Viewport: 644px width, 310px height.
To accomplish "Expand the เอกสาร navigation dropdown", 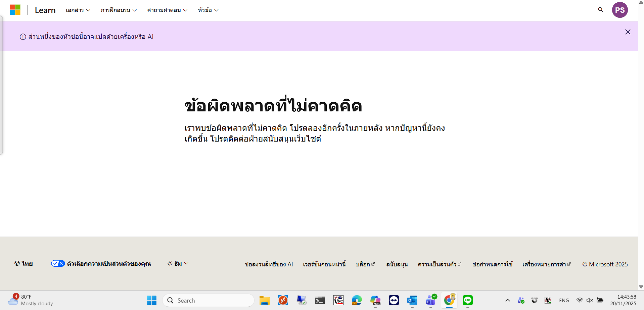I will [78, 10].
